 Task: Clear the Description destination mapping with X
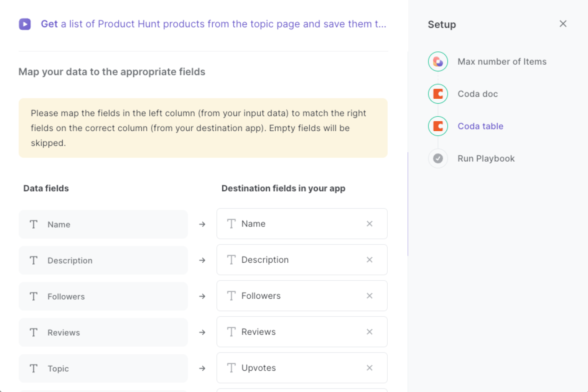[x=370, y=259]
